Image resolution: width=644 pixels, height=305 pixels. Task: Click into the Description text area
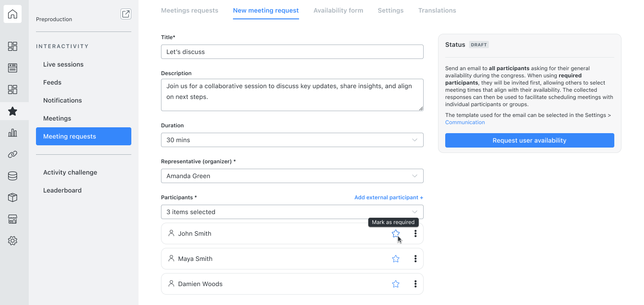pos(292,95)
